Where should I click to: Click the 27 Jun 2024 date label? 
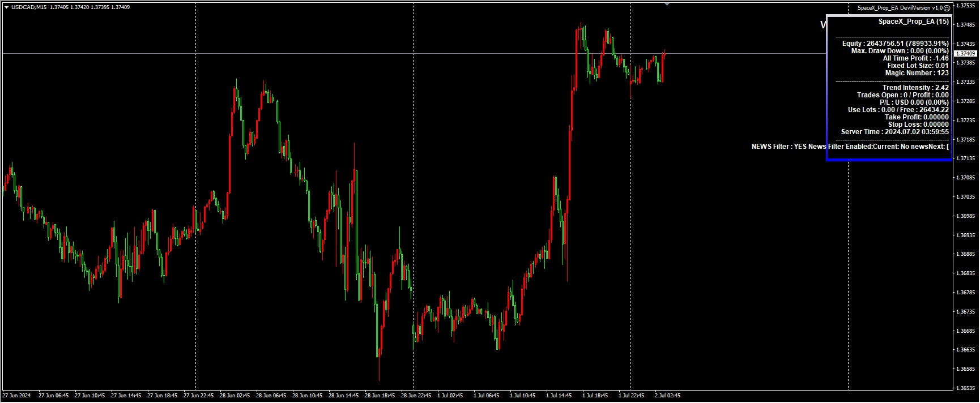17,396
